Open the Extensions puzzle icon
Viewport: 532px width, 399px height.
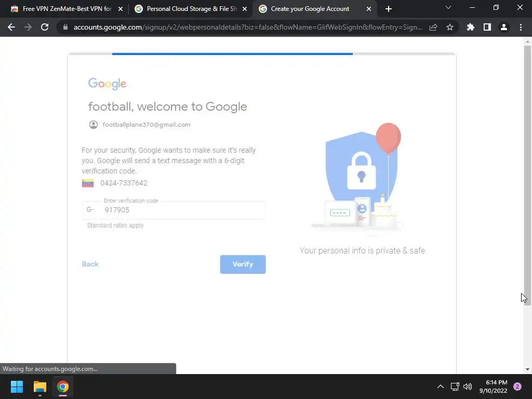[x=471, y=27]
